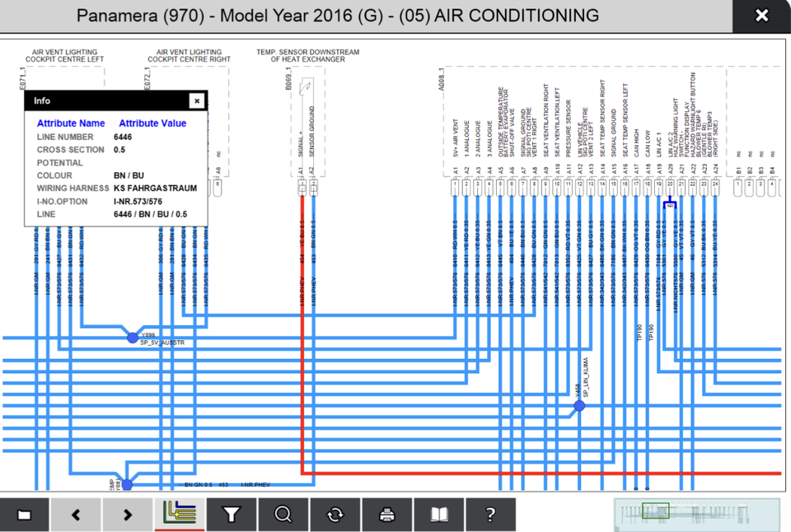
Task: Click the refresh arrows icon
Action: (x=335, y=515)
